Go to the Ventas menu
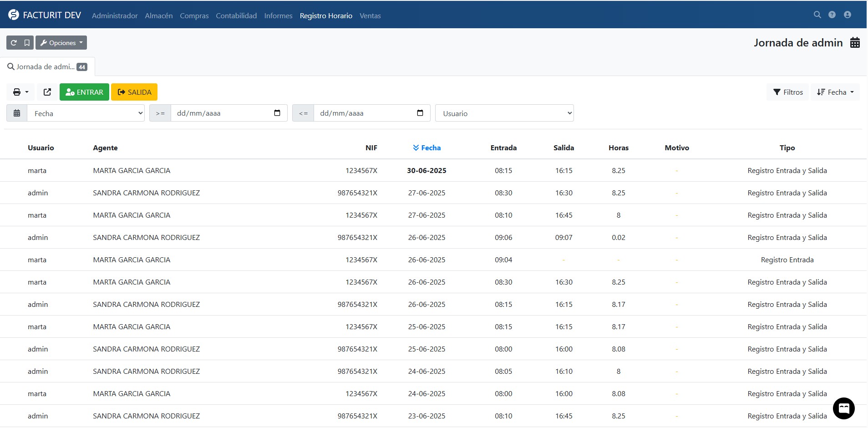The height and width of the screenshot is (428, 868). point(370,16)
